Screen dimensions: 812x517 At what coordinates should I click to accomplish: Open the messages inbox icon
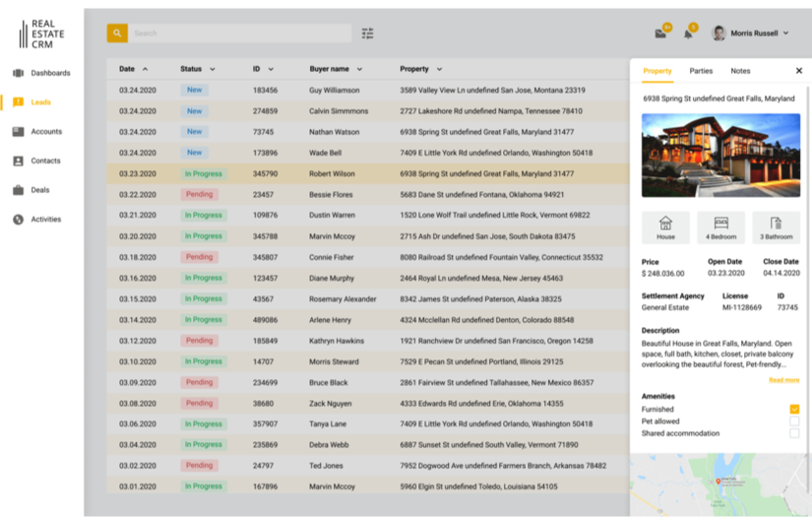click(660, 34)
